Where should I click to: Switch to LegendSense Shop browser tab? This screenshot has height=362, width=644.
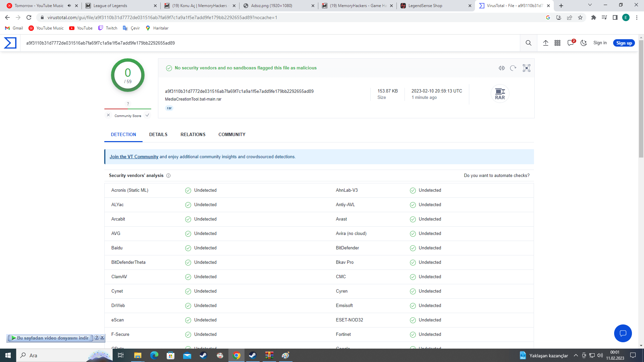pos(435,6)
